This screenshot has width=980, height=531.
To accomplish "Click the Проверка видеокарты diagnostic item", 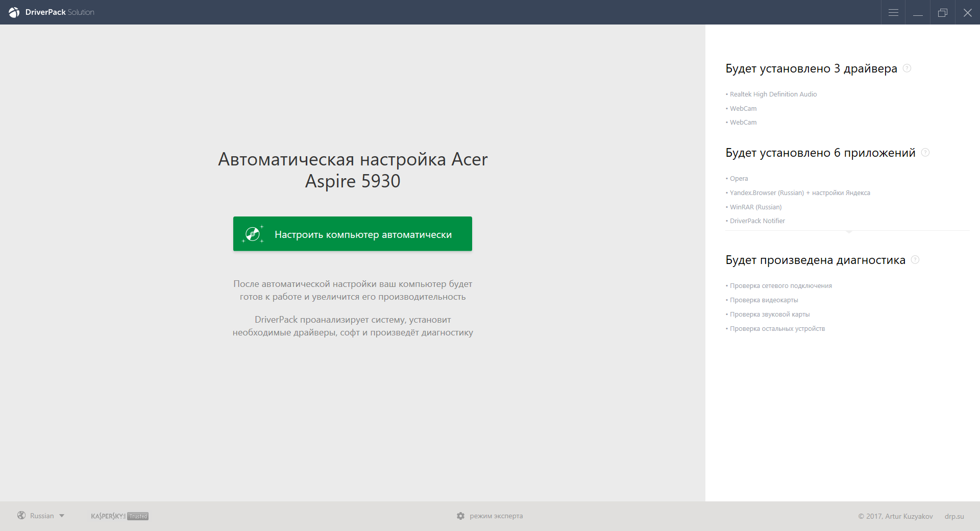I will (x=764, y=300).
